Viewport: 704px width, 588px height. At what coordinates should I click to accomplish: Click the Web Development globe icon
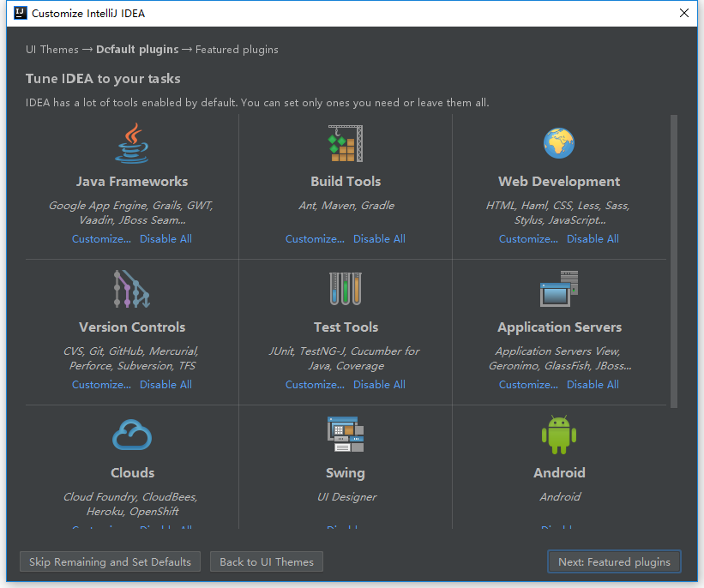[559, 144]
